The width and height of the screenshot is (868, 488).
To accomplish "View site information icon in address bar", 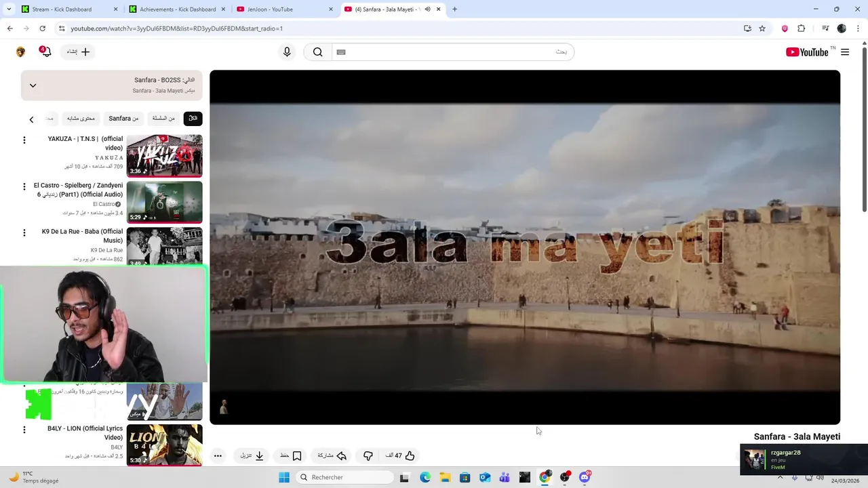I will point(61,28).
